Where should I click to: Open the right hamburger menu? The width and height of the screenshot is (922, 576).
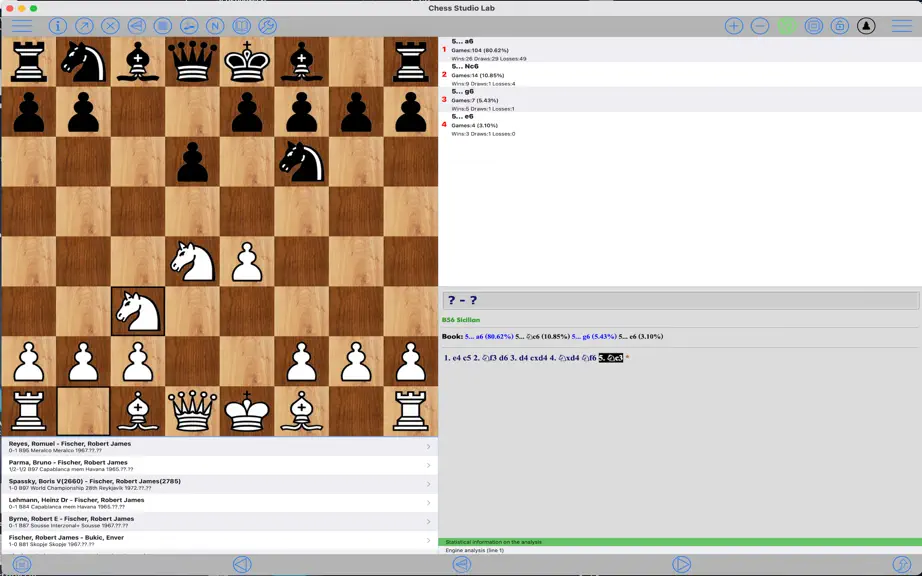(901, 26)
